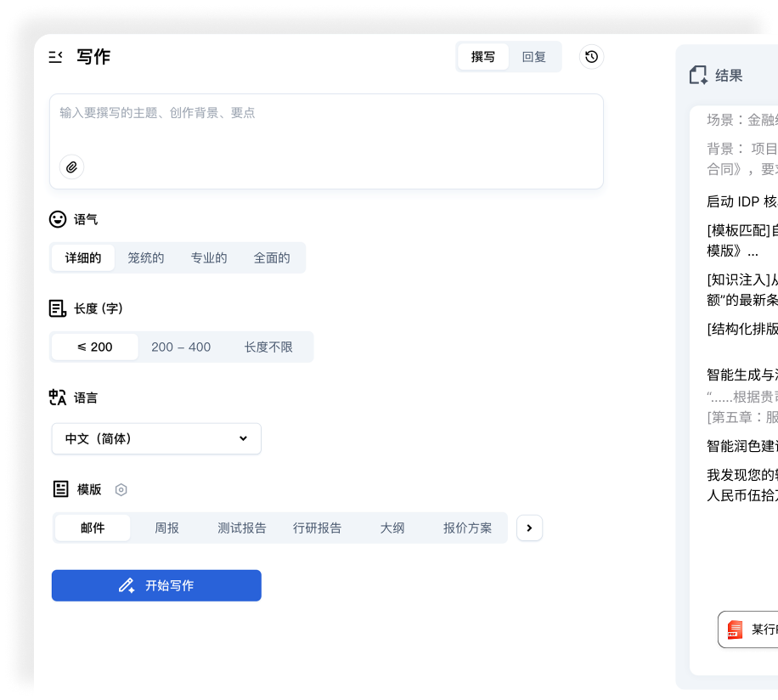Click the [结构化排版 result line
This screenshot has height=700, width=778.
coord(741,329)
